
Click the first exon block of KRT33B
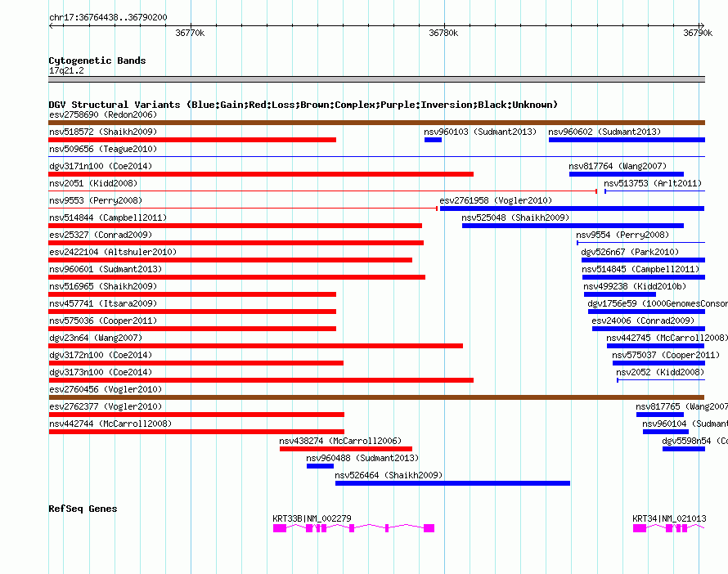(280, 528)
